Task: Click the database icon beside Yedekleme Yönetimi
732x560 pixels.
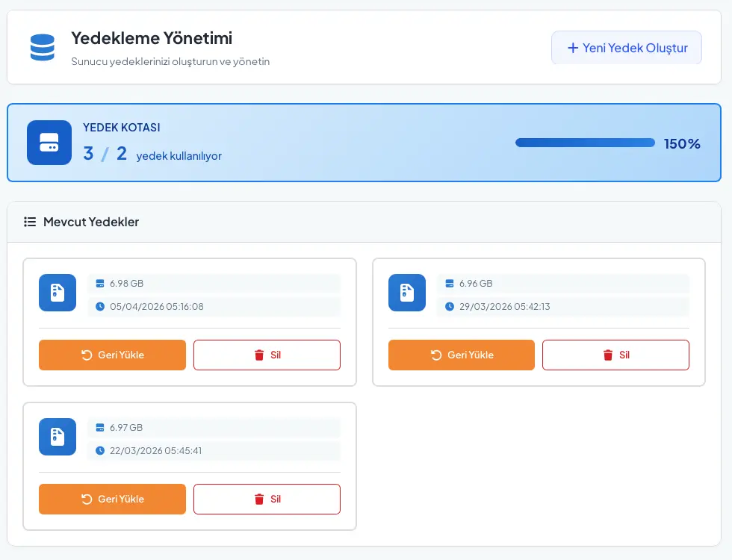Action: pos(43,47)
